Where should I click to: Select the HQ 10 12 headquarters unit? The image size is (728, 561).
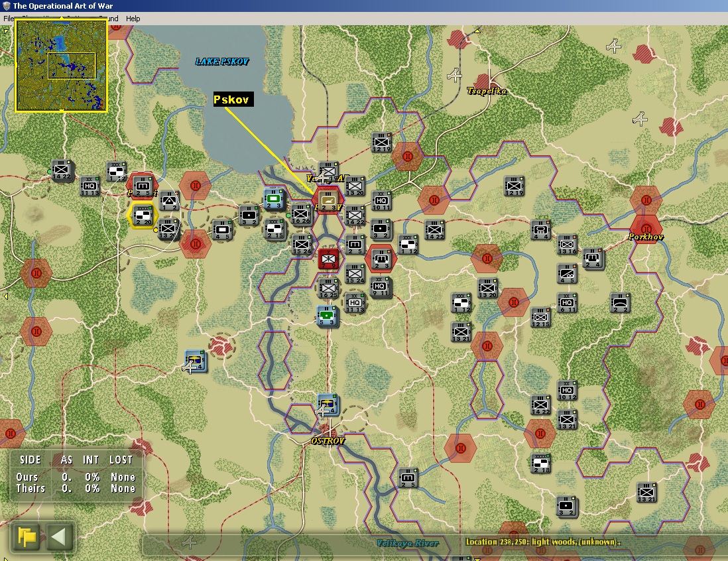(x=568, y=391)
